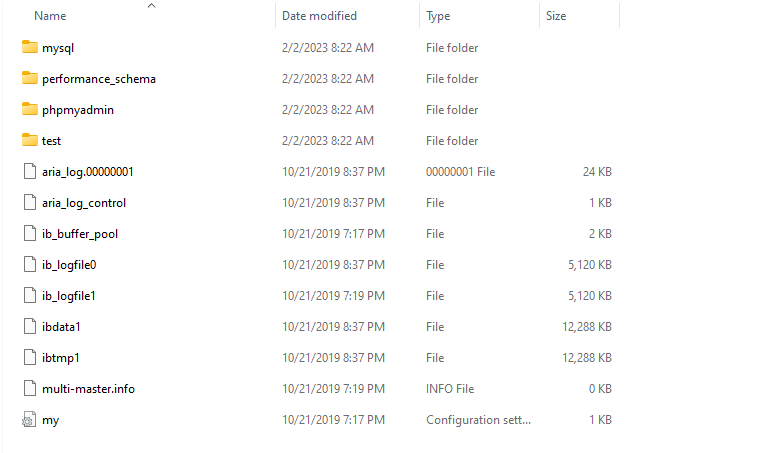Click the aria_log.00000001 file icon
The height and width of the screenshot is (453, 760).
coord(29,171)
